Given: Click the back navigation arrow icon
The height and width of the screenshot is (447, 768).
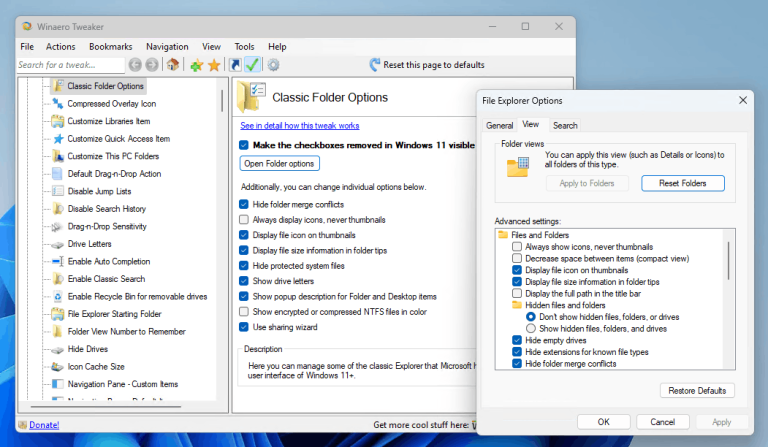Looking at the screenshot, I should pos(135,65).
